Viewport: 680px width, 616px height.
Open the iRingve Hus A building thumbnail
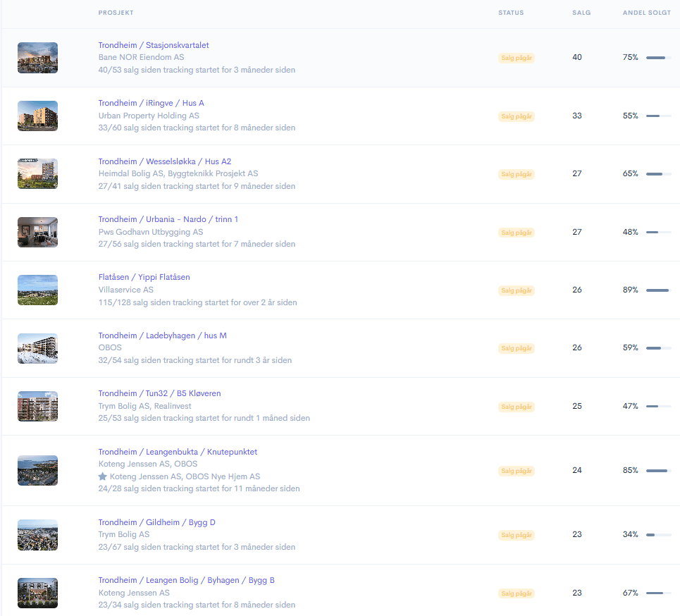point(38,116)
